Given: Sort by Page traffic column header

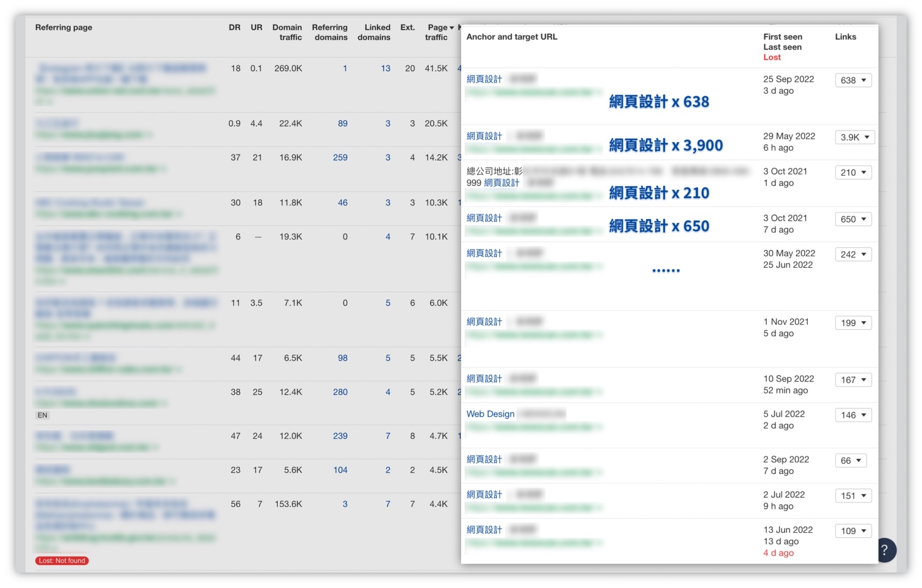Looking at the screenshot, I should (439, 32).
